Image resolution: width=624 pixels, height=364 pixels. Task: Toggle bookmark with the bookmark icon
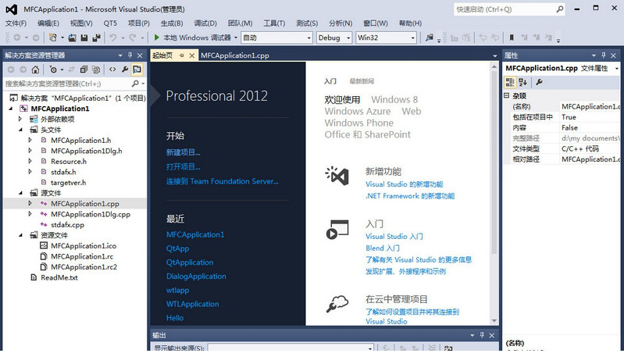pyautogui.click(x=512, y=37)
